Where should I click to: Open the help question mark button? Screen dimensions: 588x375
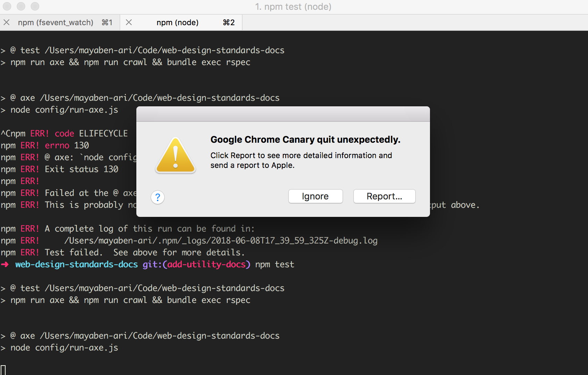point(158,197)
